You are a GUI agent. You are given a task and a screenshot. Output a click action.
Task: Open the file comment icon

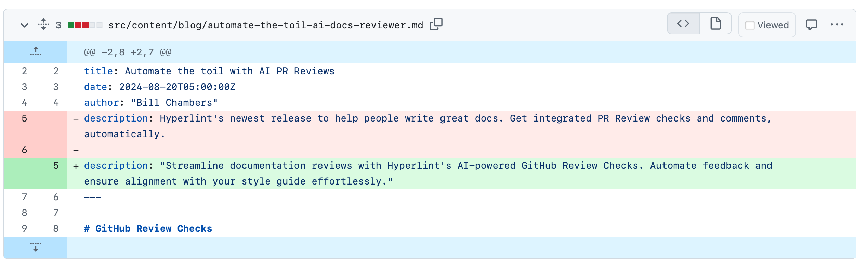tap(812, 25)
